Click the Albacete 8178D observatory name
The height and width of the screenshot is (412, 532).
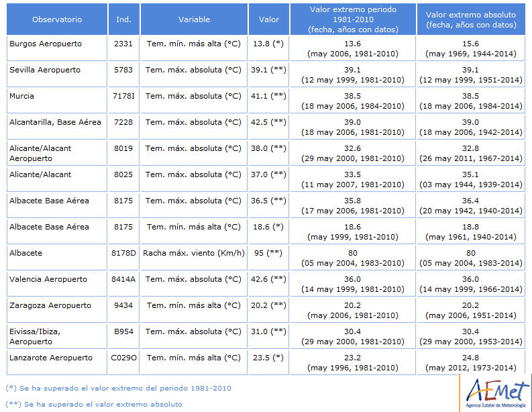[25, 253]
